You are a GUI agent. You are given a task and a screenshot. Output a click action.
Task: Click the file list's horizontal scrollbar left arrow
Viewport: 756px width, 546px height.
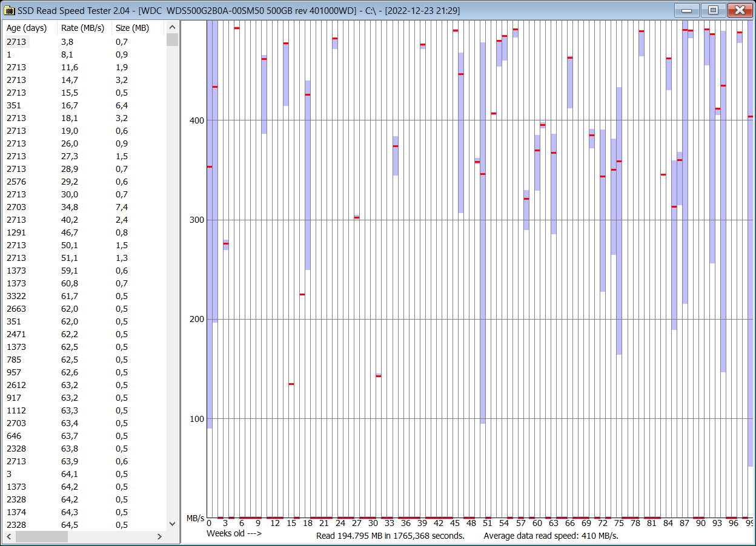(9, 536)
